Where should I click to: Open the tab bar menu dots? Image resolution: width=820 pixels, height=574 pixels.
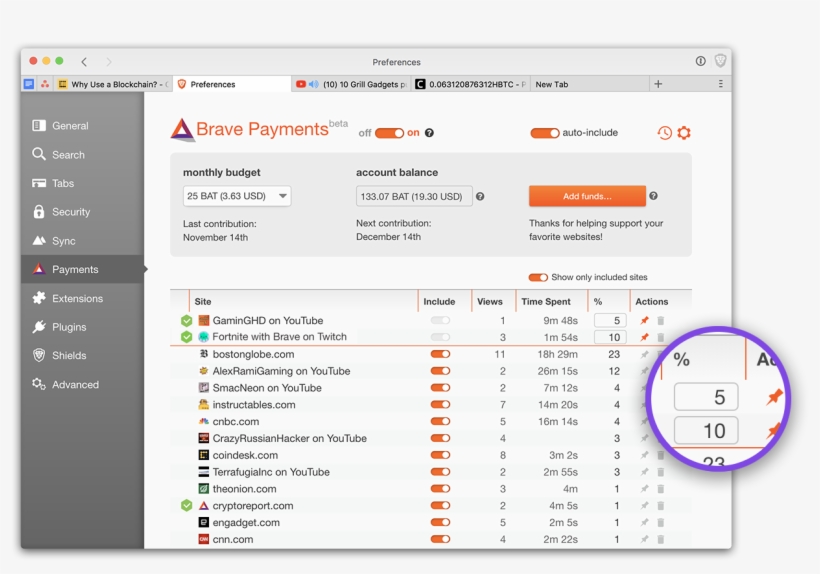click(x=721, y=84)
